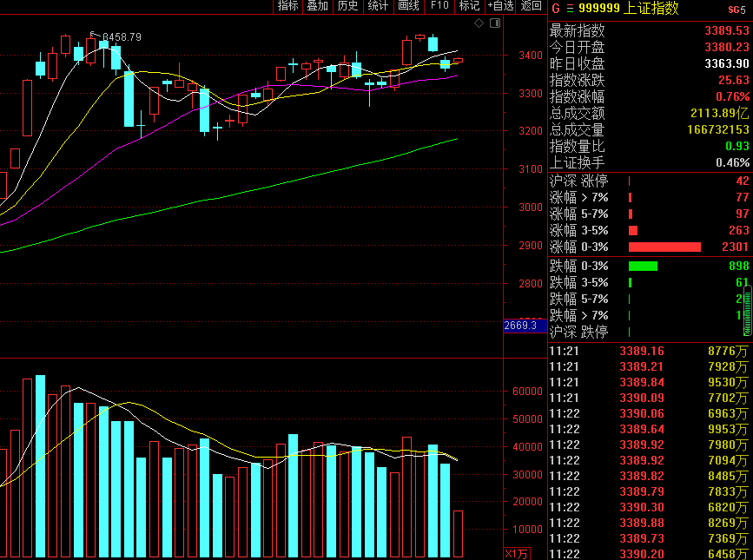This screenshot has height=560, width=753.
Task: Open the three-line menu icon beside G
Action: [x=570, y=9]
